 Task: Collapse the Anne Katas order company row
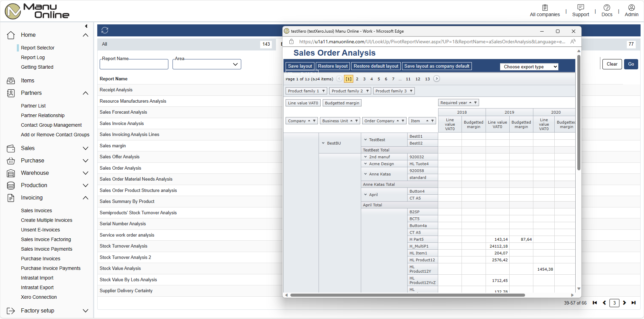pos(365,174)
